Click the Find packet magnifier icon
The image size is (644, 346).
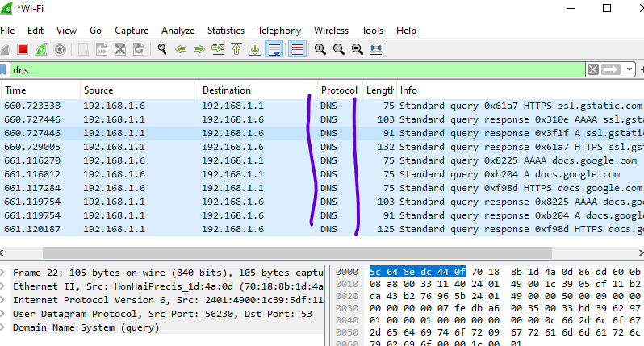coord(162,50)
